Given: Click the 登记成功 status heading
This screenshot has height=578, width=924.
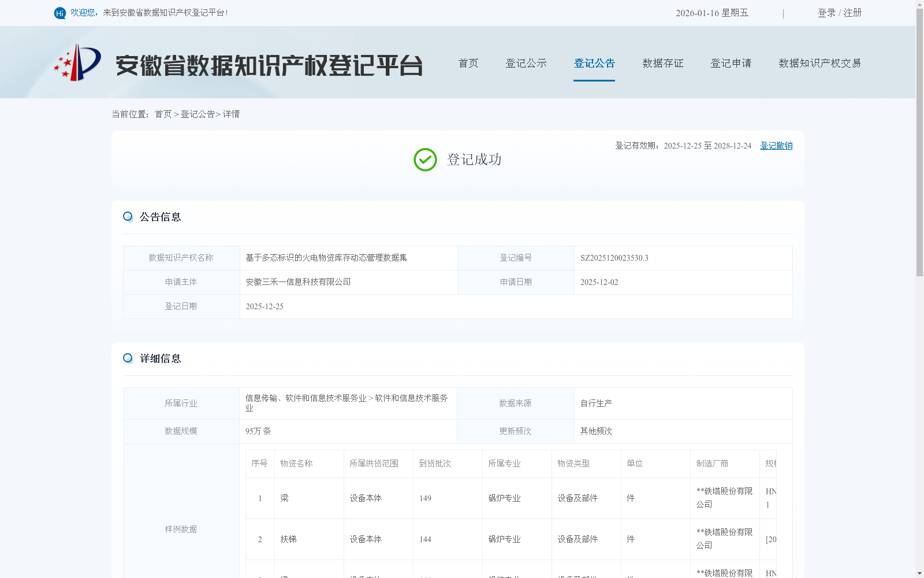Looking at the screenshot, I should point(474,160).
